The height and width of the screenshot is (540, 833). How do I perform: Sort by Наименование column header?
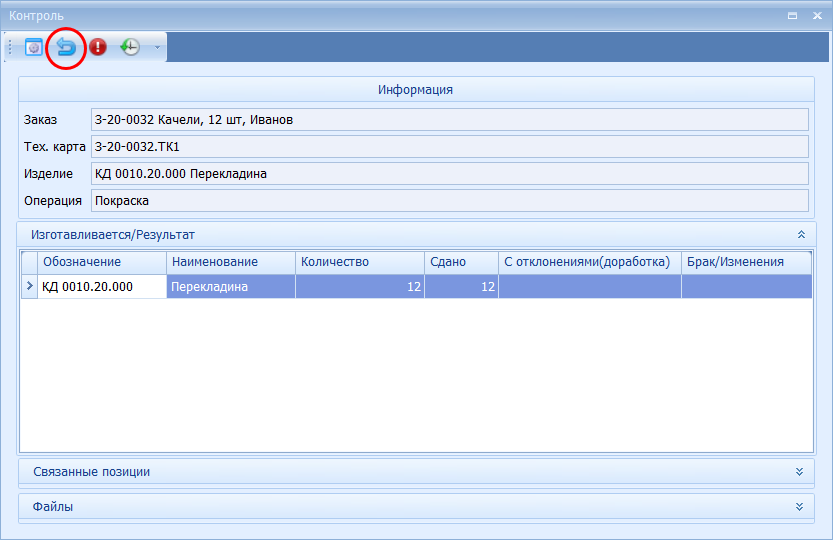click(x=230, y=262)
